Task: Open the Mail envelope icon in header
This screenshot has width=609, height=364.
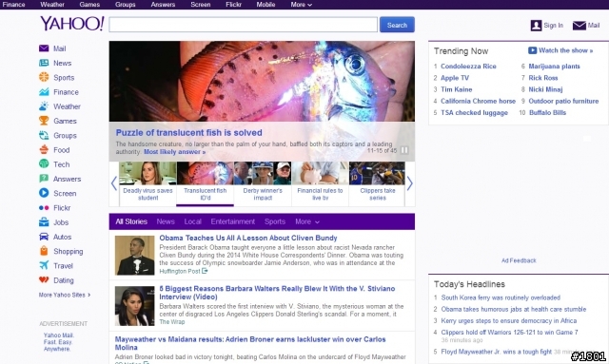Action: click(x=580, y=26)
